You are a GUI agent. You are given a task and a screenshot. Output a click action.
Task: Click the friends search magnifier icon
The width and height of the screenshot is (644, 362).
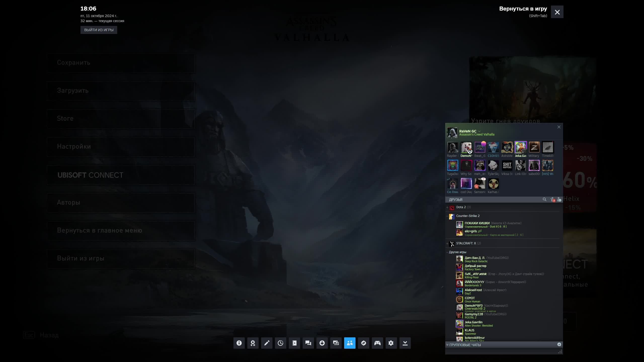tap(544, 199)
